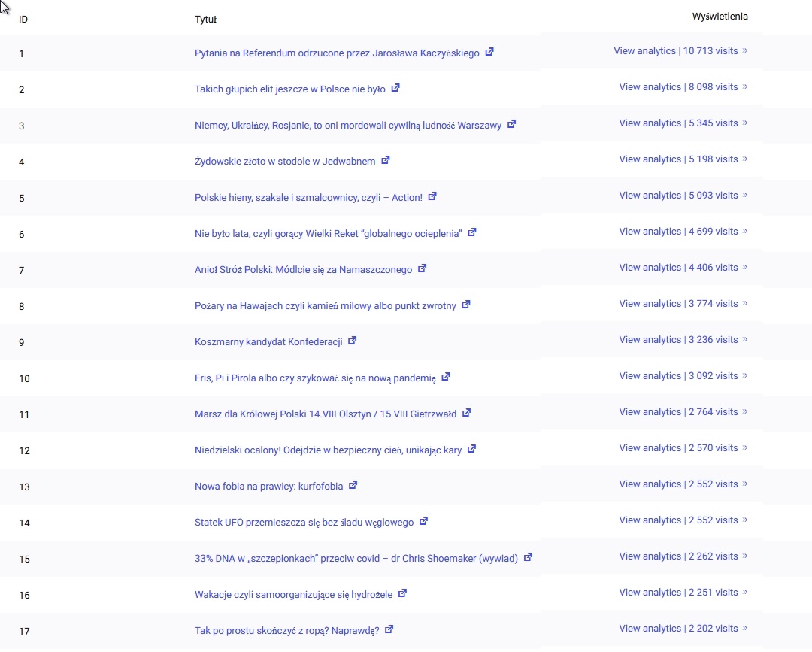Screen dimensions: 812x652
Task: Open external icon beside 'Tak po prostu skończyć z ropą'
Action: [x=389, y=629]
